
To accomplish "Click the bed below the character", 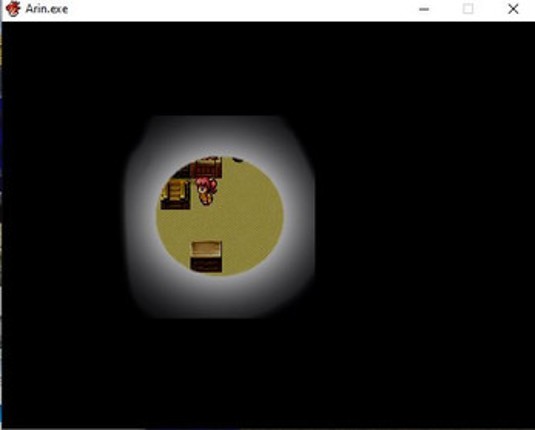I will (206, 257).
